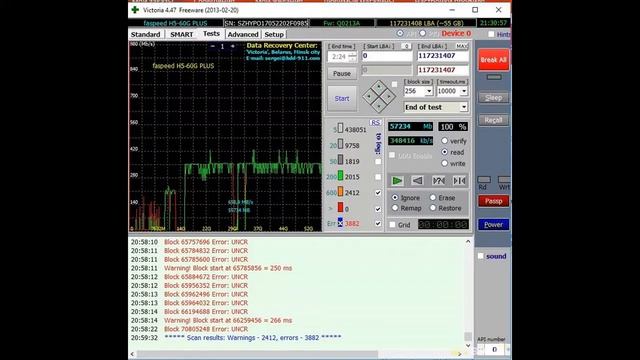
Task: Switch to the Setup tab
Action: click(274, 34)
